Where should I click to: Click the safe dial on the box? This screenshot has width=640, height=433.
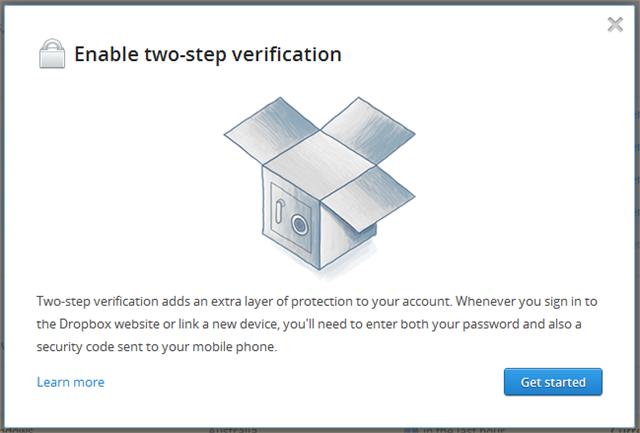tap(300, 224)
